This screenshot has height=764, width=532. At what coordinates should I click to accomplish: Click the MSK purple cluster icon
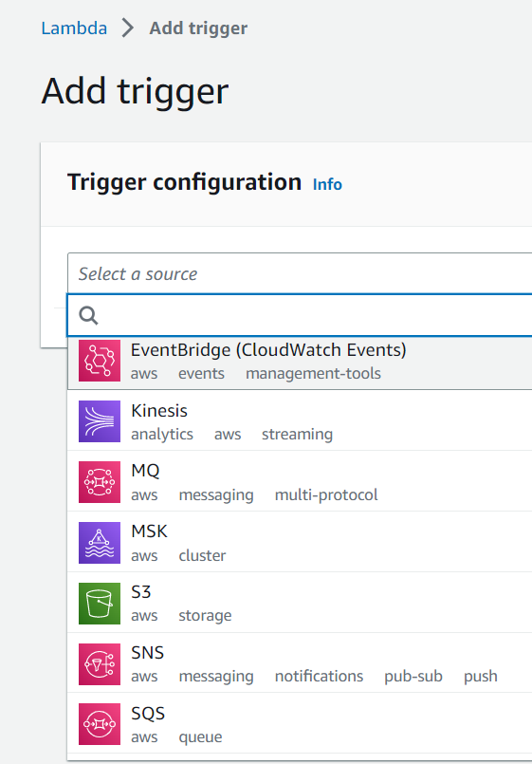coord(100,542)
